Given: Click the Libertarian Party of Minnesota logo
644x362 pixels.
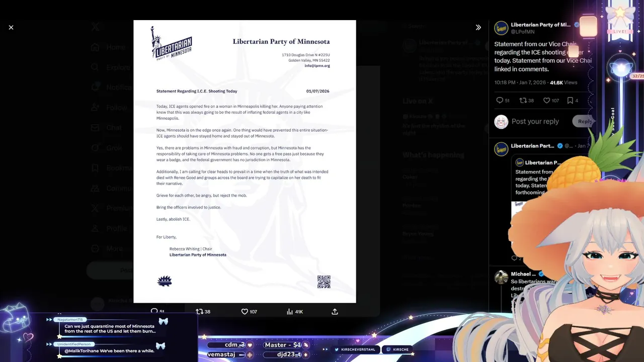Looking at the screenshot, I should pos(172,43).
